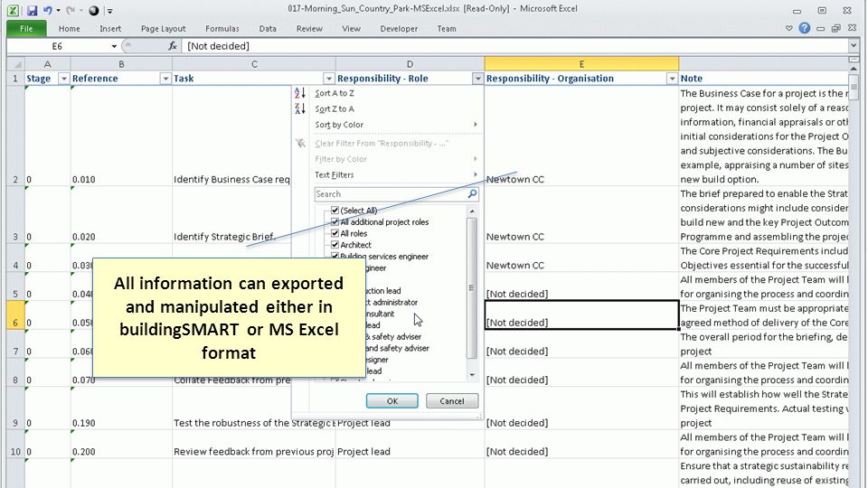868x488 pixels.
Task: Open the Team tab
Action: [446, 28]
